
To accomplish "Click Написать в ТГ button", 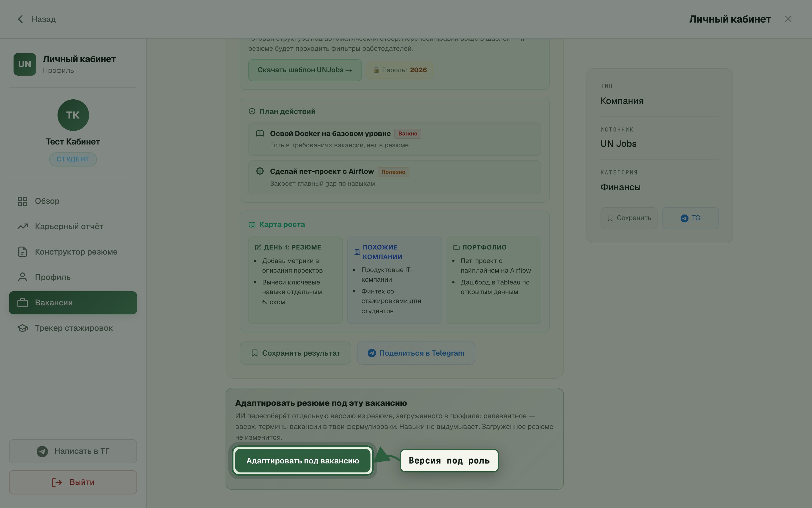I will [x=73, y=451].
